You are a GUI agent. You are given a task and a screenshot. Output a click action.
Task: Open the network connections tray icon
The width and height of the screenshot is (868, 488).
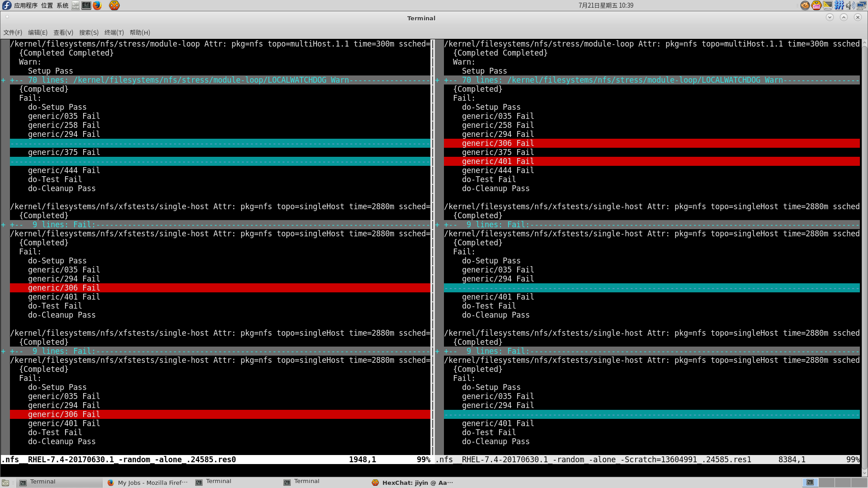point(861,5)
